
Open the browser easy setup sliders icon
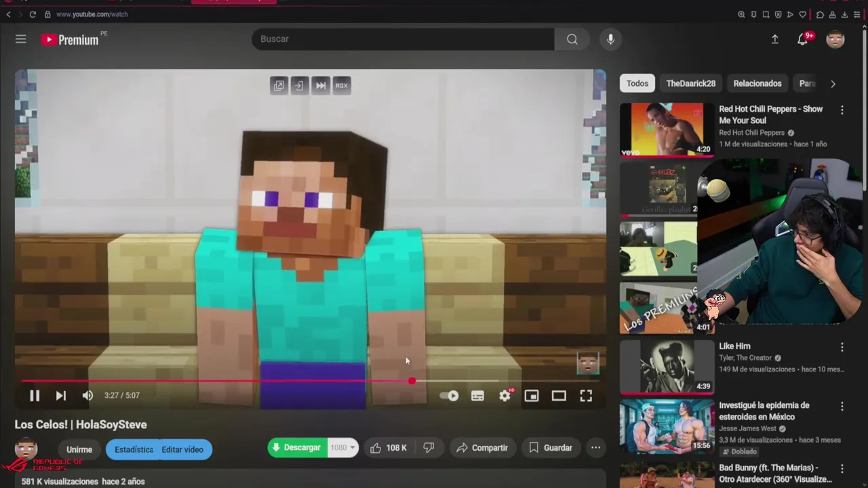pos(856,14)
